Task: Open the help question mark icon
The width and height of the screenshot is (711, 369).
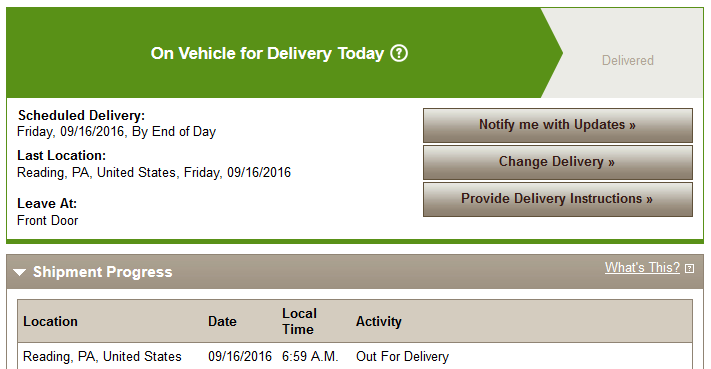Action: [x=399, y=53]
